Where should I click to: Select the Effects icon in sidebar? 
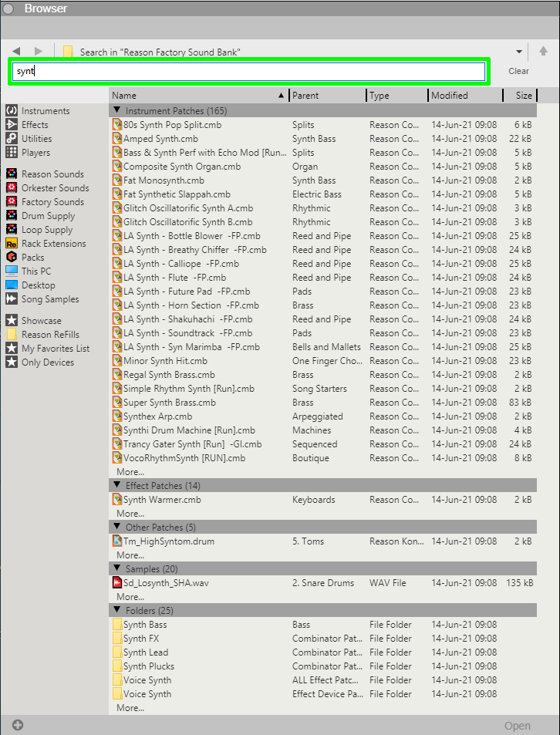tap(12, 125)
